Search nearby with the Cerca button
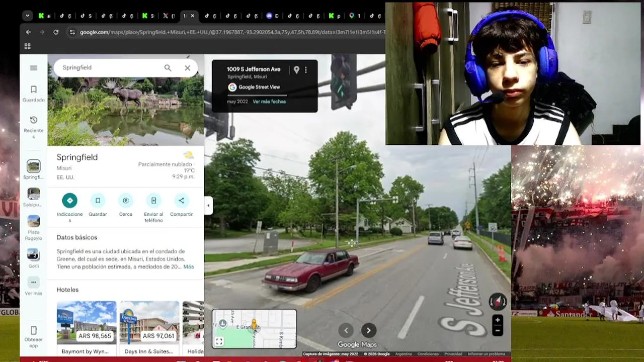 click(x=126, y=205)
